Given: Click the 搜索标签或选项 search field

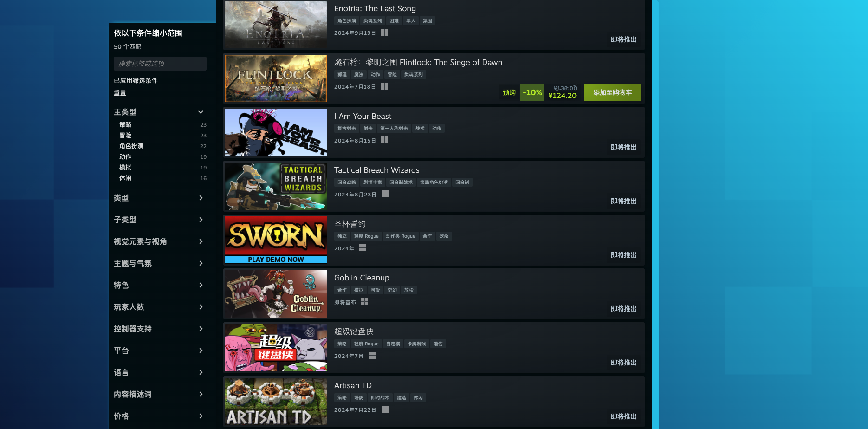Looking at the screenshot, I should click(160, 64).
